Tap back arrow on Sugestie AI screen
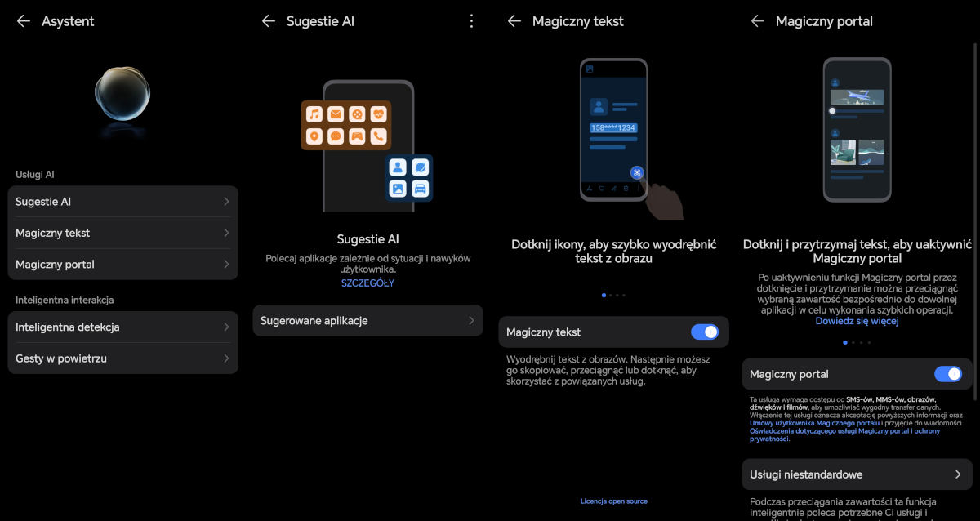Image resolution: width=980 pixels, height=521 pixels. [x=268, y=21]
